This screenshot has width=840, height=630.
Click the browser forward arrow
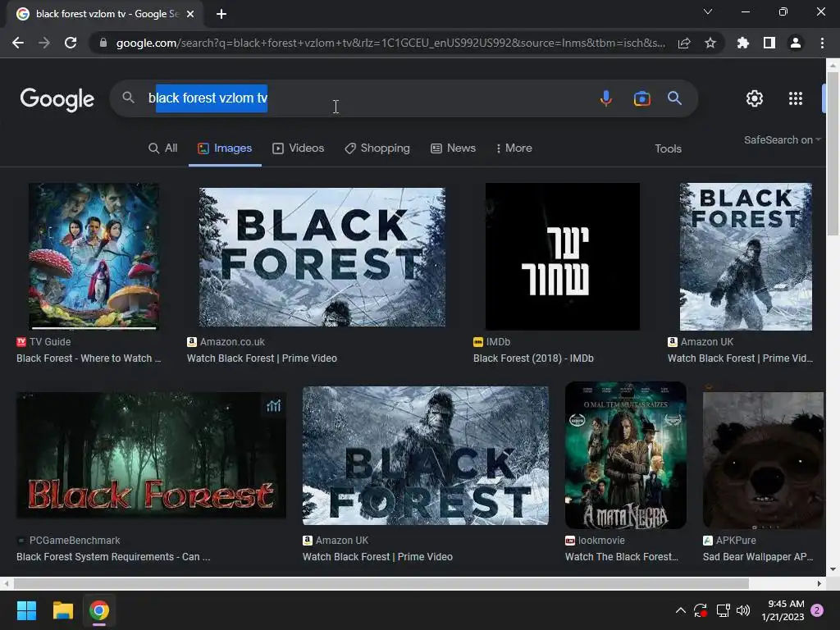pyautogui.click(x=44, y=43)
